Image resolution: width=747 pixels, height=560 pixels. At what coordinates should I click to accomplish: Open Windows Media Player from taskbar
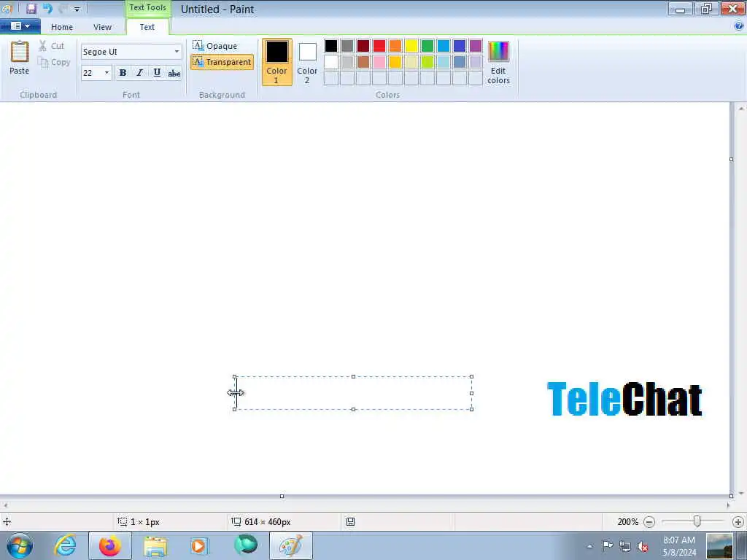point(200,545)
